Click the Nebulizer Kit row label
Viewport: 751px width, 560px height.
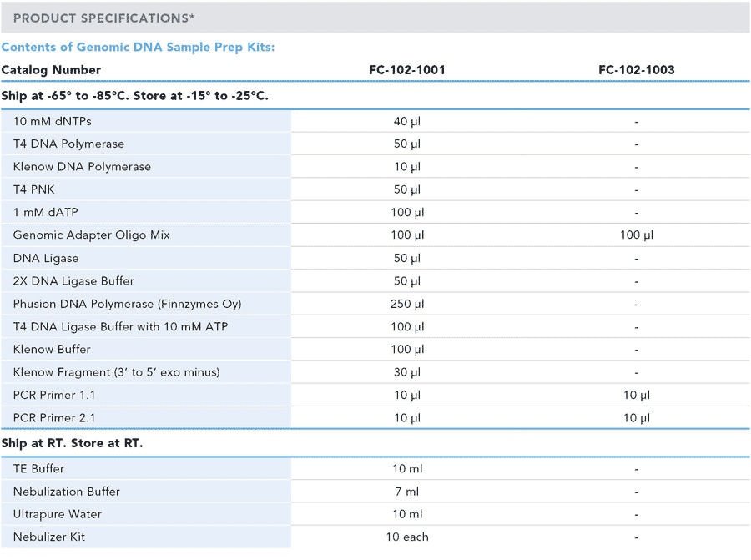[49, 537]
